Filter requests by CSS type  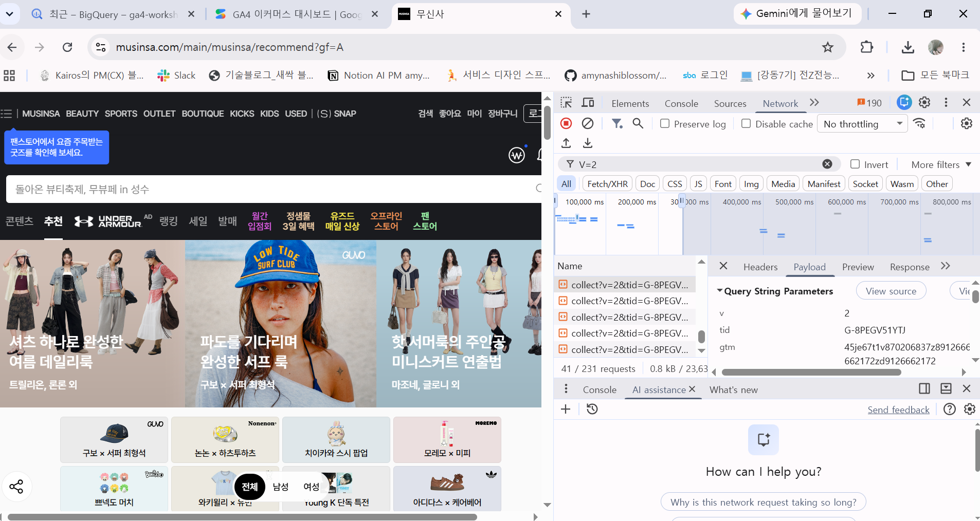click(x=675, y=184)
